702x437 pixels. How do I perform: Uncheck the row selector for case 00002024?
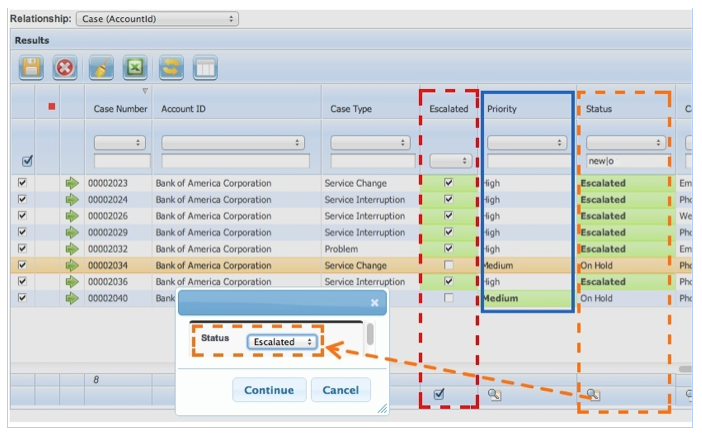pos(22,199)
